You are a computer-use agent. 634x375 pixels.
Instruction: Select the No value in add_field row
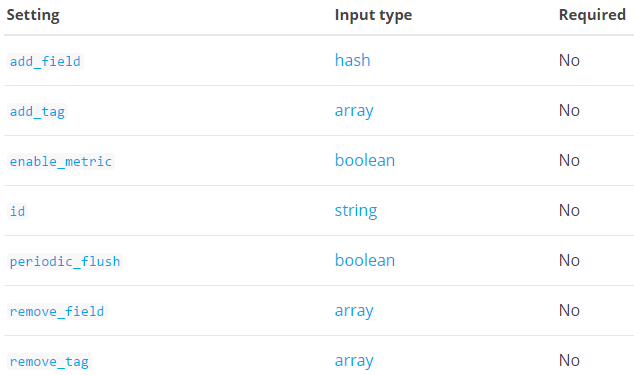coord(569,60)
